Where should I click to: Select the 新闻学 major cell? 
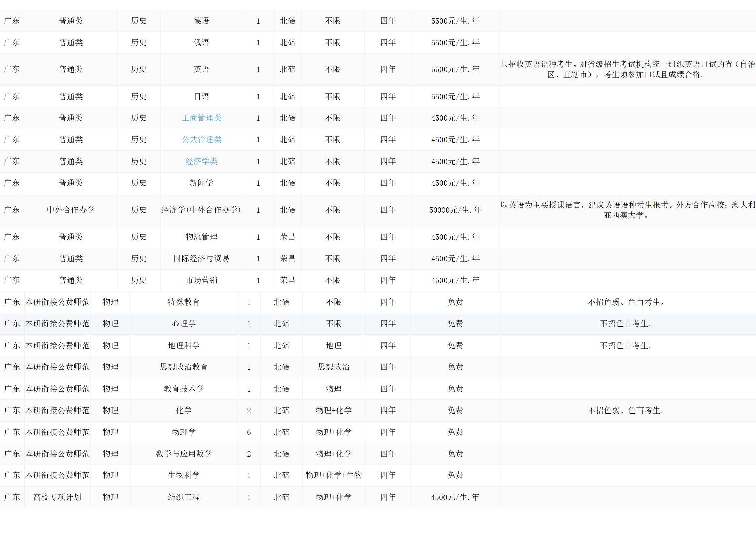[201, 183]
